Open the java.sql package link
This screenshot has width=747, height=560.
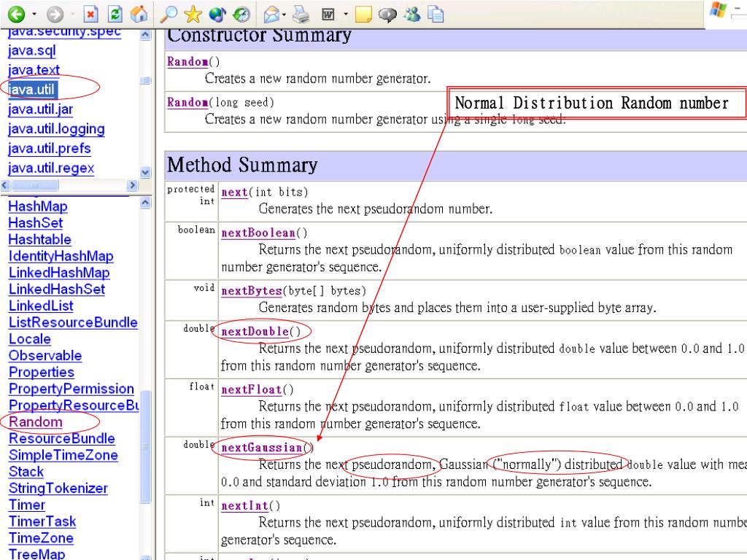click(32, 50)
